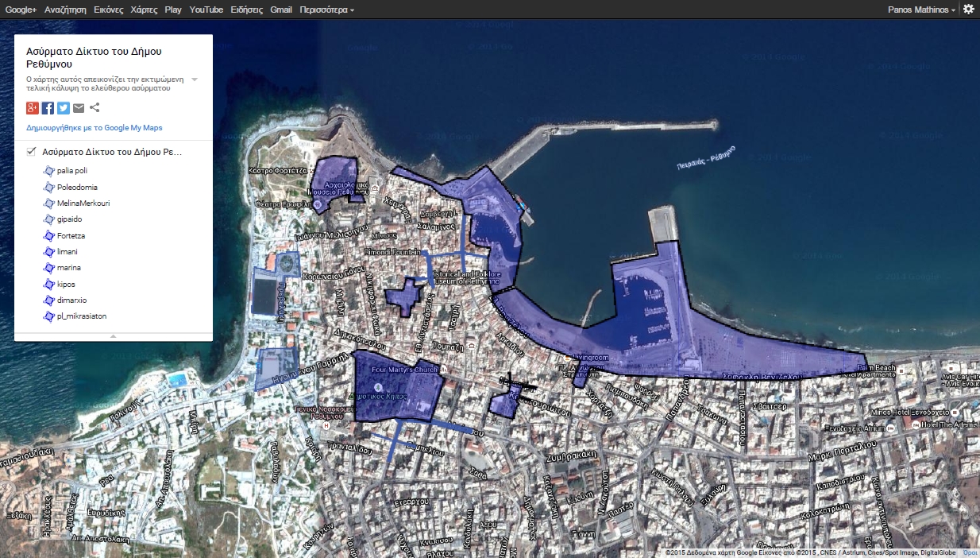Viewport: 980px width, 558px height.
Task: Click Rimondi Fountain label on map
Action: pos(392,252)
